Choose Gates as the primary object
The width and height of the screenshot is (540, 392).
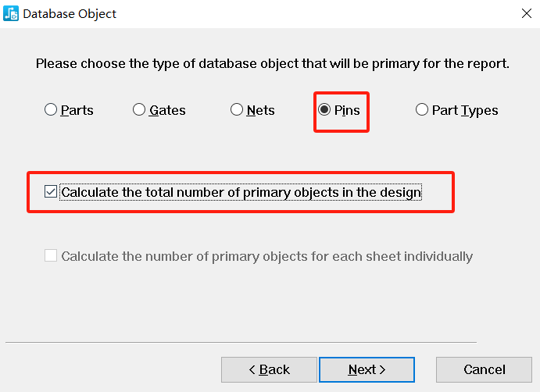(x=139, y=110)
